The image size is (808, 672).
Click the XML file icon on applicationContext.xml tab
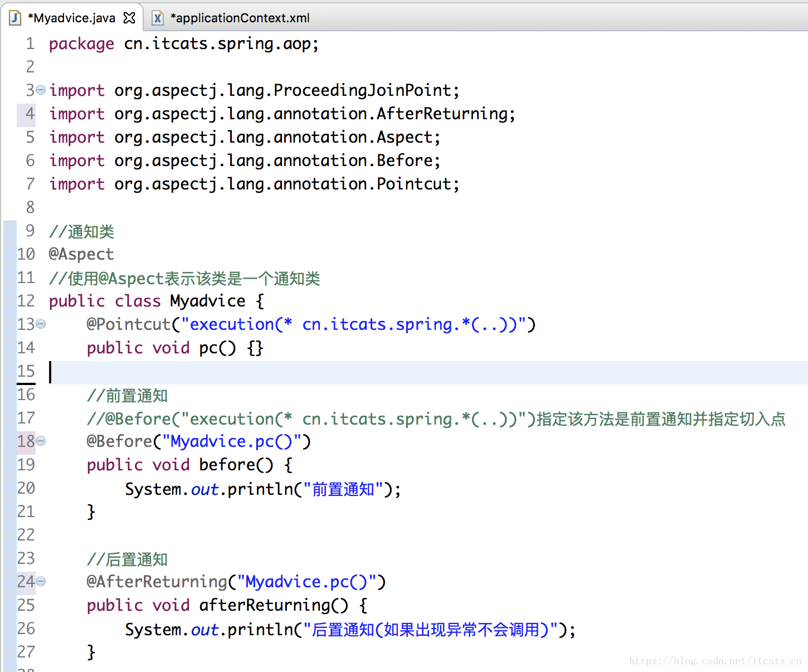(x=157, y=17)
